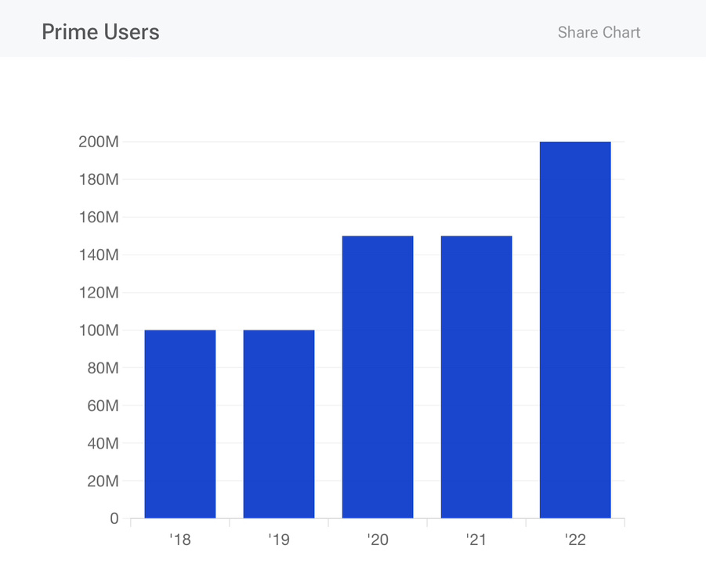This screenshot has height=588, width=706.
Task: Click the 60M y-axis label
Action: pos(102,406)
